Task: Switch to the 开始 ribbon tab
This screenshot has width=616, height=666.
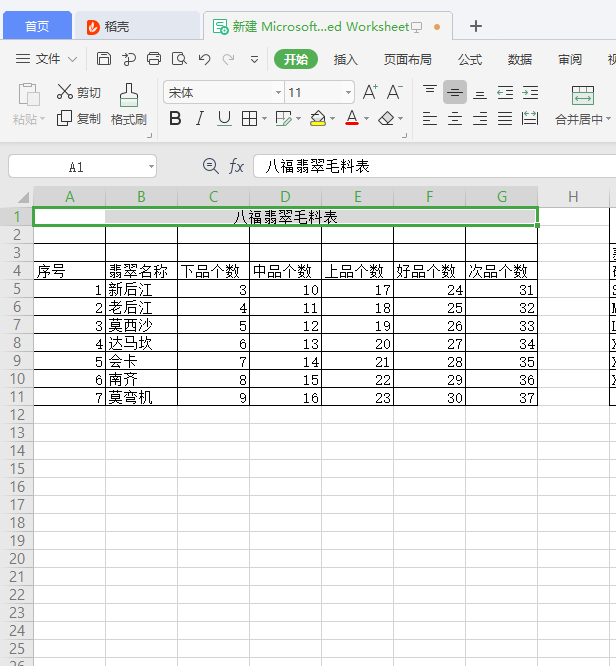Action: tap(296, 59)
